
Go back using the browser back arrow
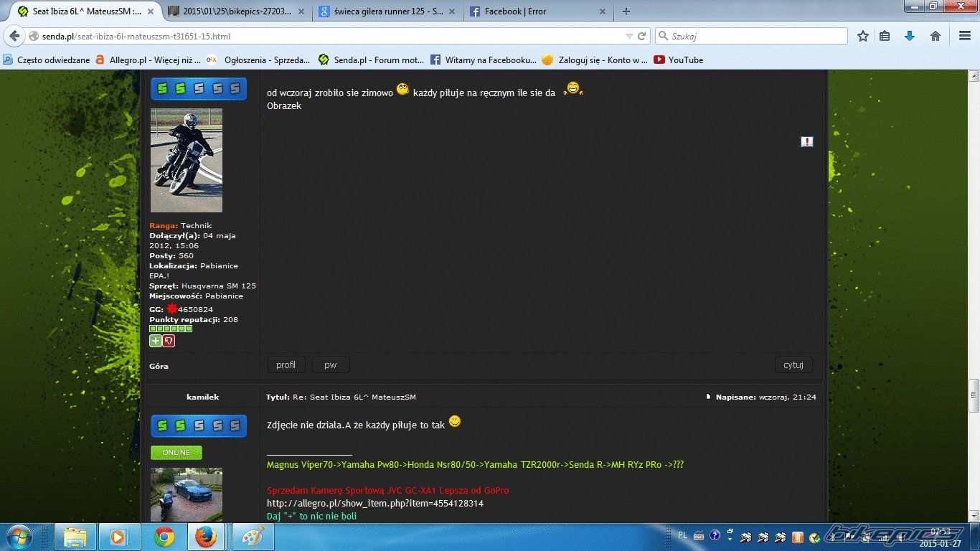14,36
